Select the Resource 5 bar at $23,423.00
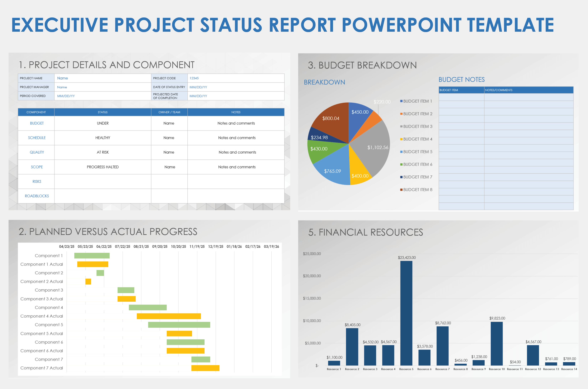This screenshot has width=588, height=389. 406,313
